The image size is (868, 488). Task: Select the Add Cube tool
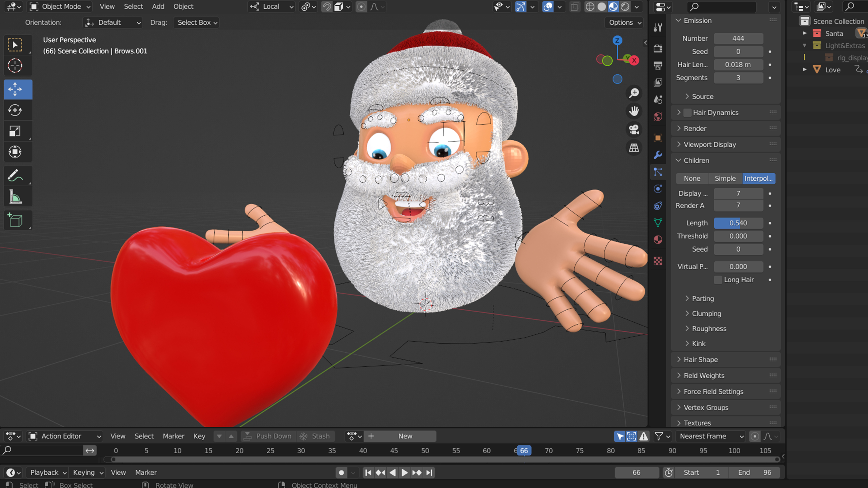click(x=15, y=221)
